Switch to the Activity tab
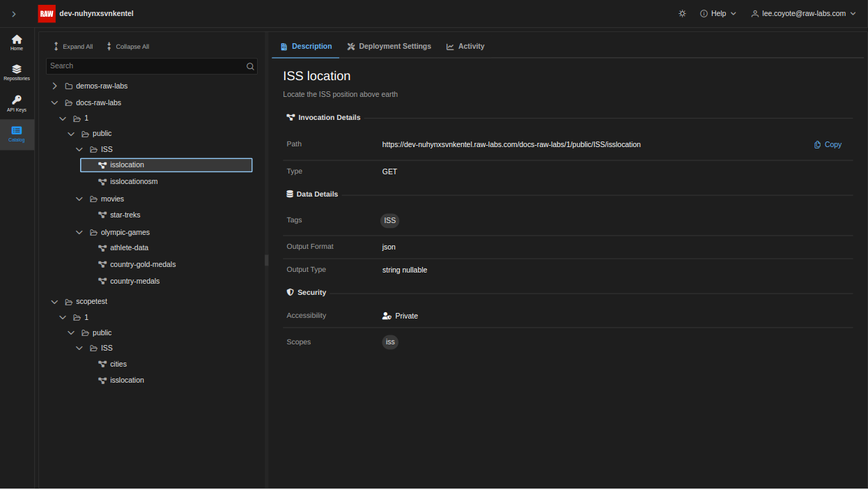 (465, 47)
